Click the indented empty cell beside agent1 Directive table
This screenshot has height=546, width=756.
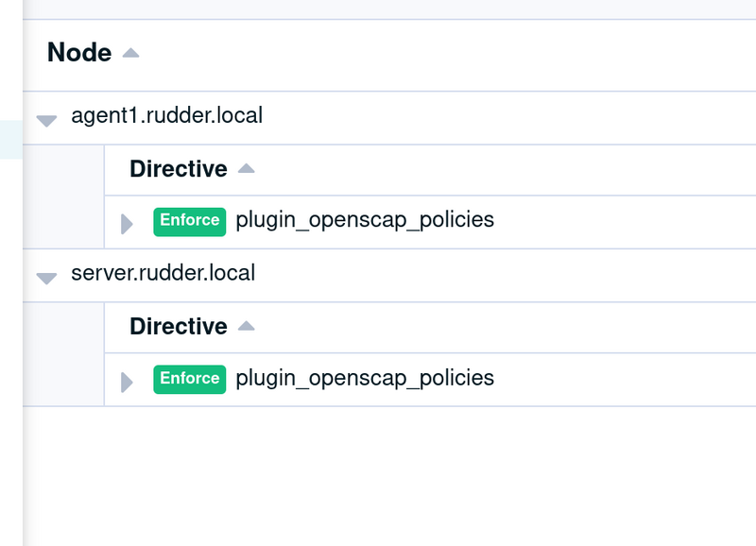pyautogui.click(x=63, y=196)
